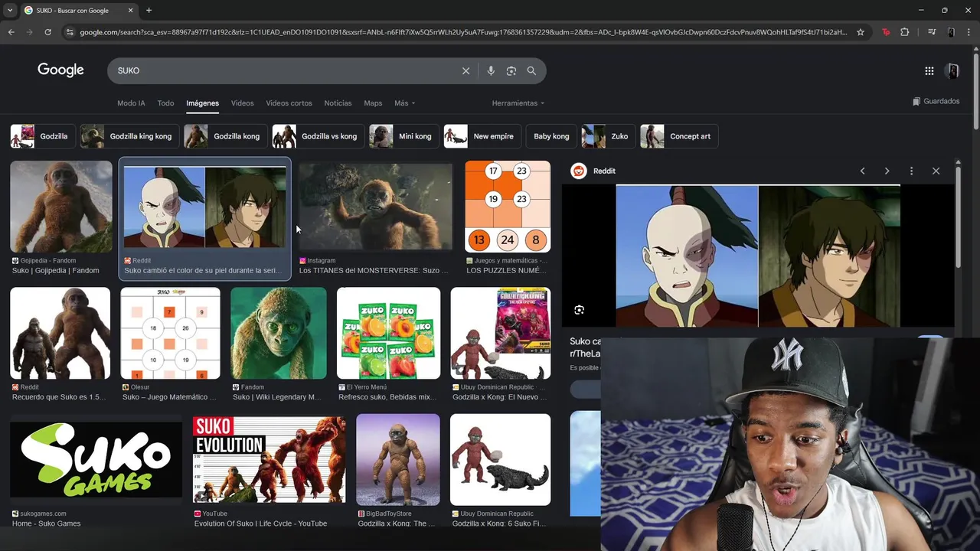The width and height of the screenshot is (980, 551).
Task: Click the preview panel scrollbar
Action: [958, 218]
